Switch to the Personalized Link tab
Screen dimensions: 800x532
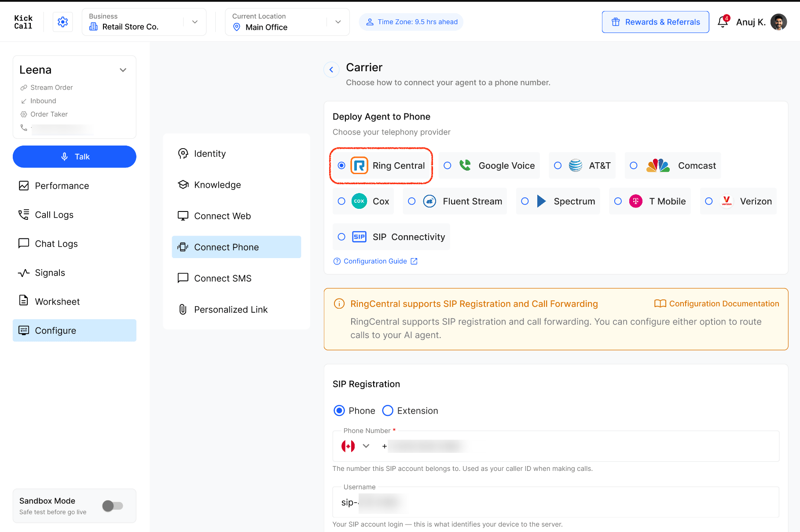pos(236,310)
